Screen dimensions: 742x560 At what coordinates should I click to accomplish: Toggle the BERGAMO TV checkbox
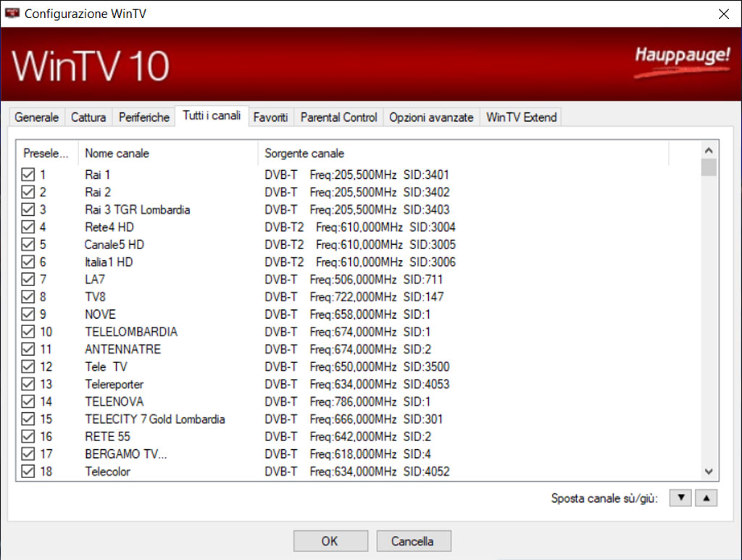pos(28,454)
